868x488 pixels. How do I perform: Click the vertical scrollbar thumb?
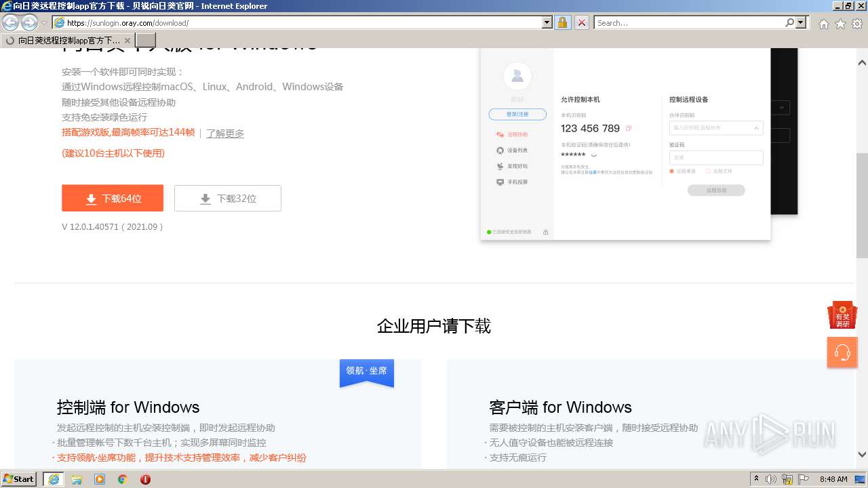[862, 205]
